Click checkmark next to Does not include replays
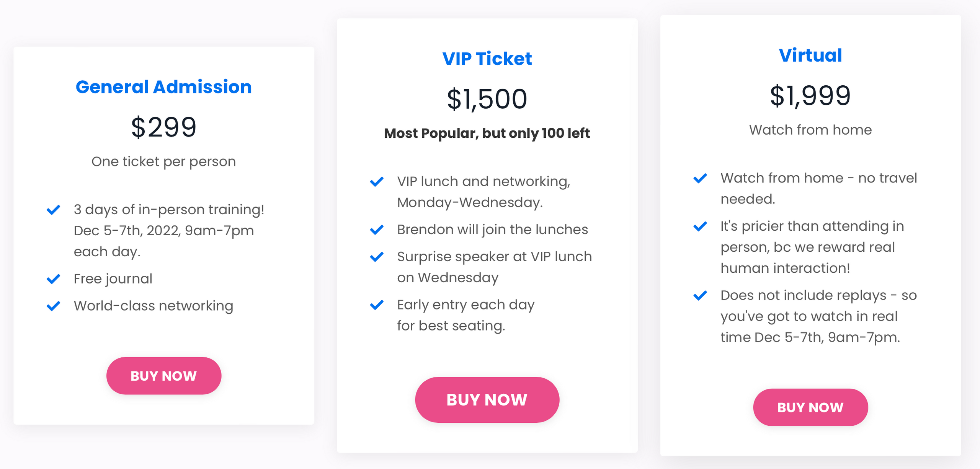 click(700, 295)
